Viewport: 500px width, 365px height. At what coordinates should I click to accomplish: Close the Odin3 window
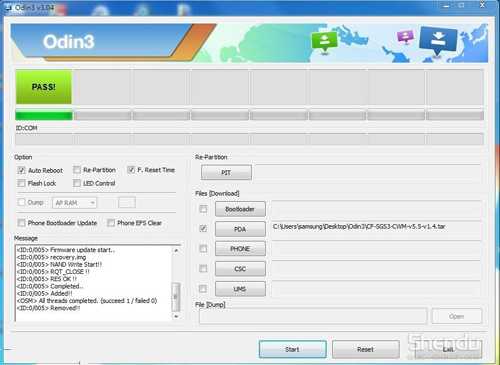[482, 5]
